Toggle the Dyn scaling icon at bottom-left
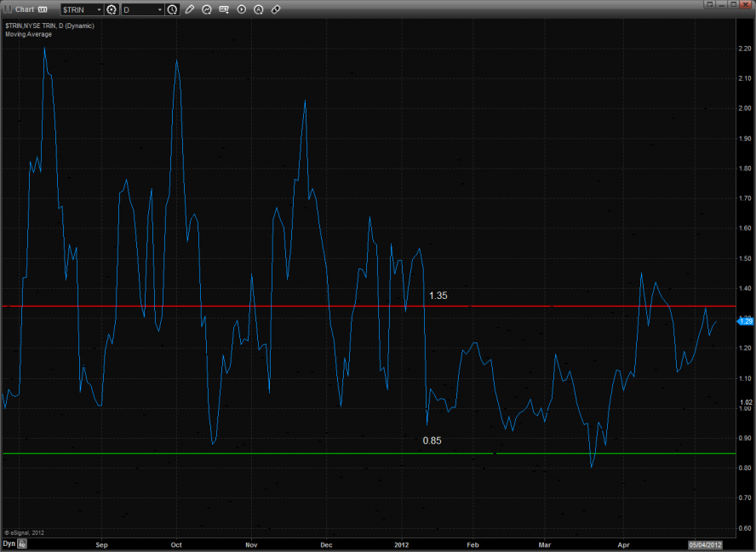 click(23, 543)
